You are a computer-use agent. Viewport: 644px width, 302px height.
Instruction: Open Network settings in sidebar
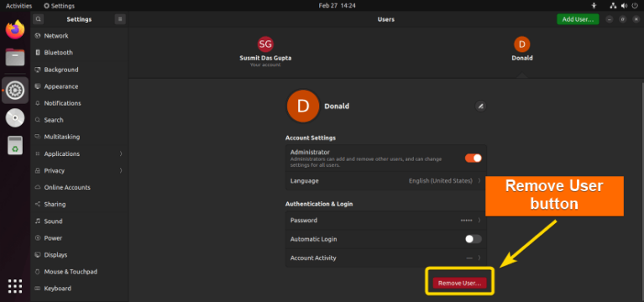[x=79, y=36]
